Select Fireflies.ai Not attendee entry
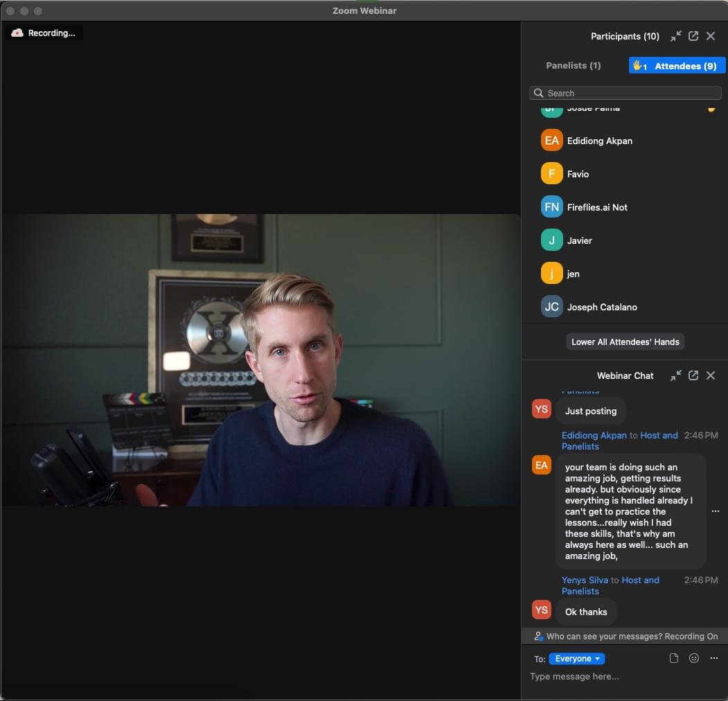Image resolution: width=728 pixels, height=701 pixels. [596, 207]
